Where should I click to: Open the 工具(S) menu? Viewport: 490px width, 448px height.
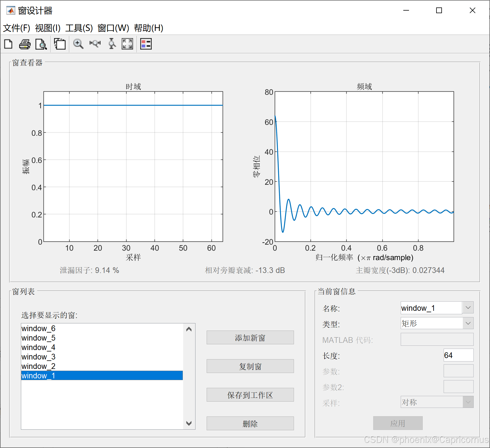coord(79,28)
